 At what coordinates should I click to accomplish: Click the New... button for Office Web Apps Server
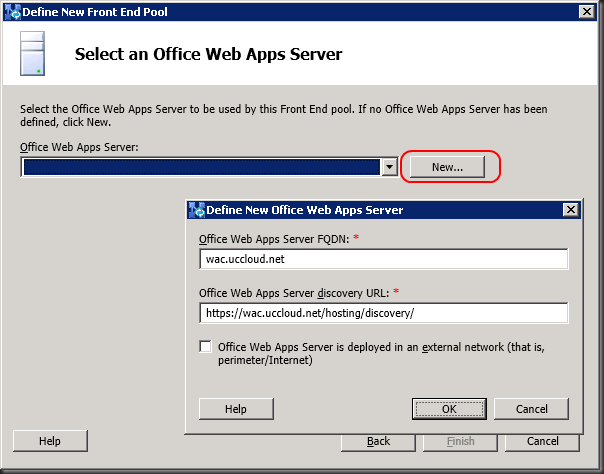447,167
